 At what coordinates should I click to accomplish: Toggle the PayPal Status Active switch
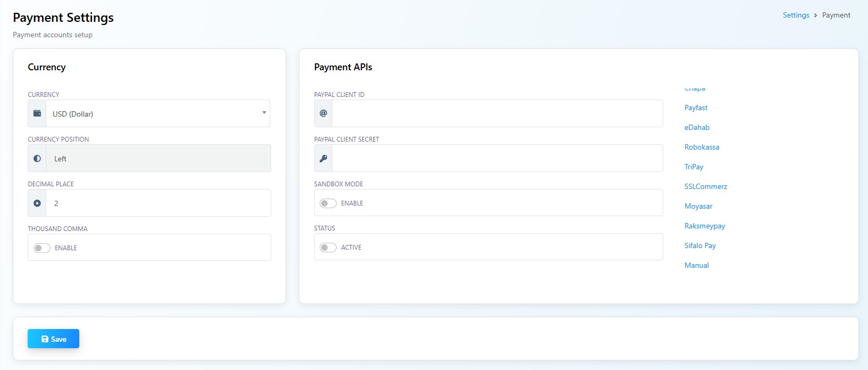click(x=328, y=248)
